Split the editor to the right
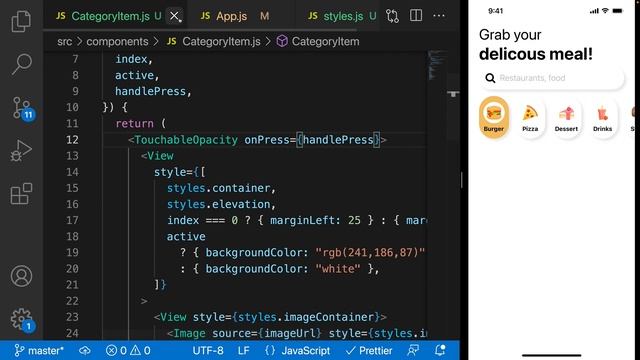This screenshot has width=640, height=360. pos(416,16)
